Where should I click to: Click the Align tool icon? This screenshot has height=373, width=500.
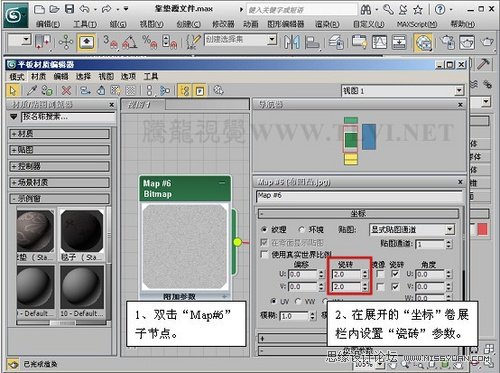click(x=312, y=42)
